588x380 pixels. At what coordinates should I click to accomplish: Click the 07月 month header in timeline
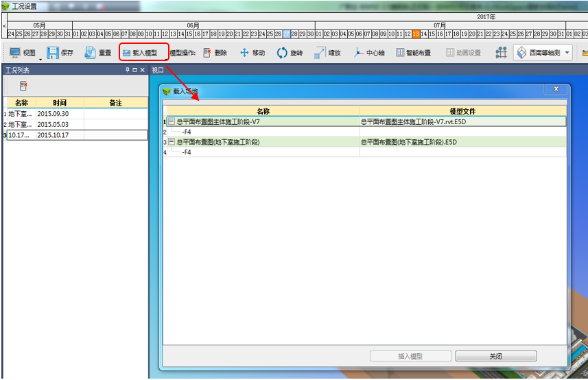pos(440,25)
